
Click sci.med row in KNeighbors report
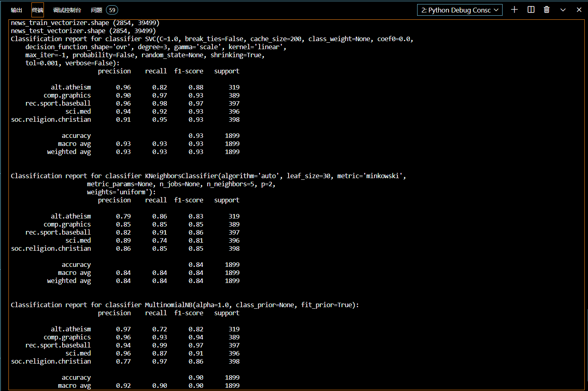coord(152,241)
